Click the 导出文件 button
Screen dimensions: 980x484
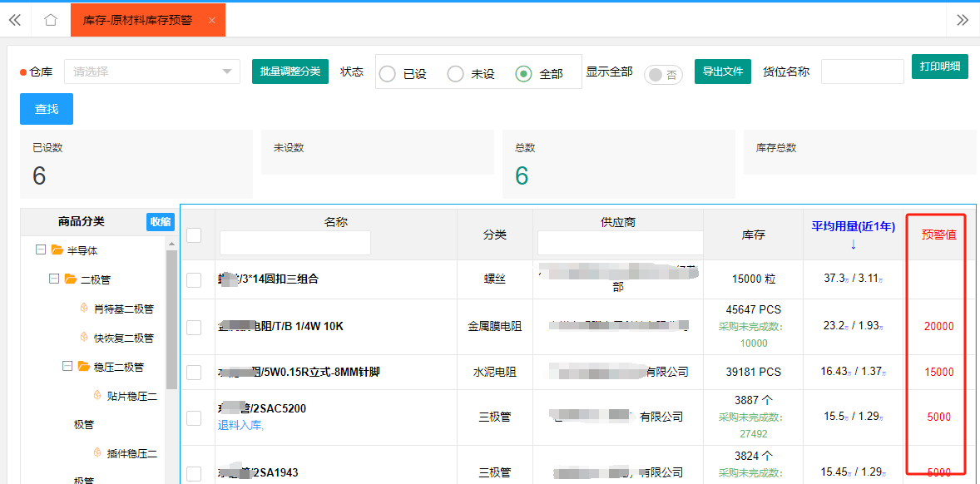(x=722, y=72)
